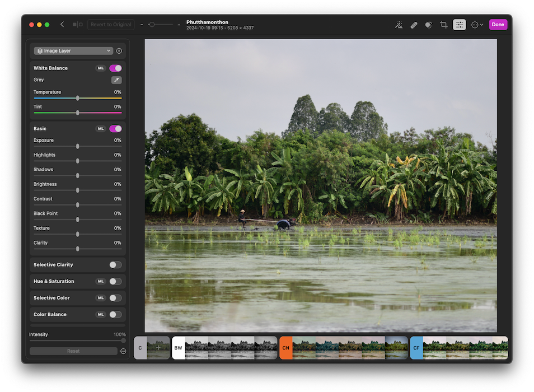Apply the first CF preset thumbnail
Screen dimensions: 534x392
point(434,348)
